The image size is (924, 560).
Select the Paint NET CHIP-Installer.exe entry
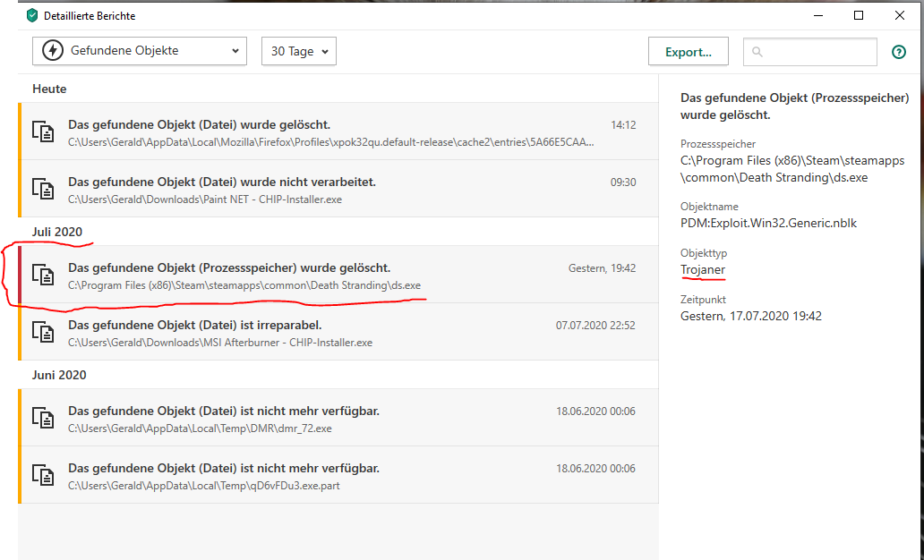tap(338, 189)
